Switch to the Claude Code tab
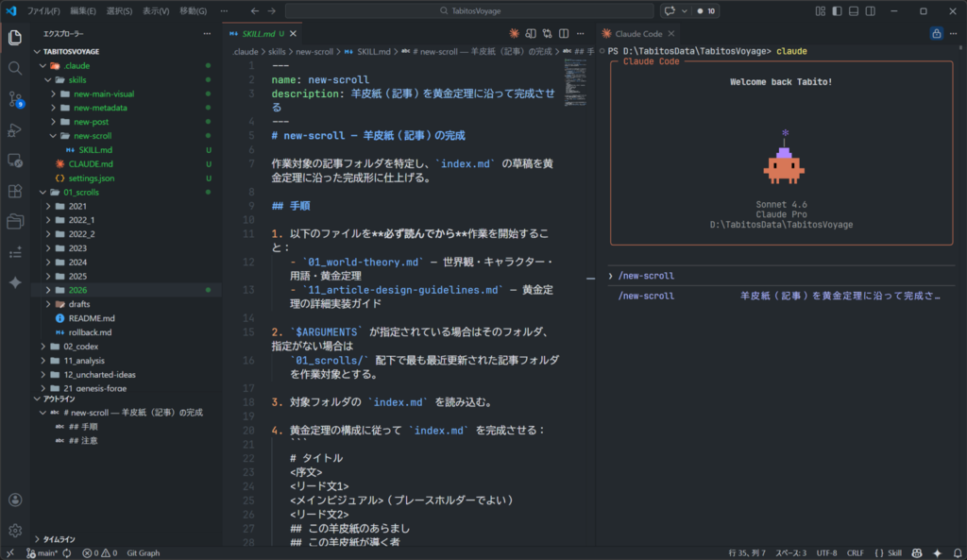 (x=638, y=33)
